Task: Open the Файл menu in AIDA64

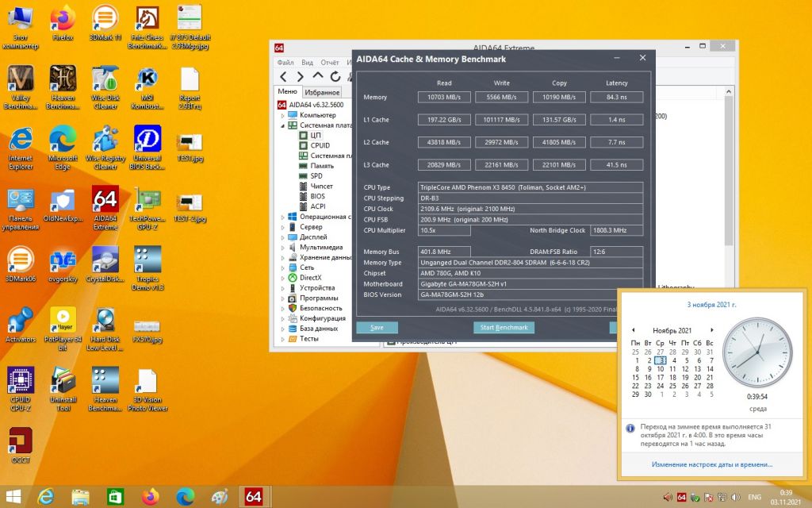Action: (x=285, y=62)
